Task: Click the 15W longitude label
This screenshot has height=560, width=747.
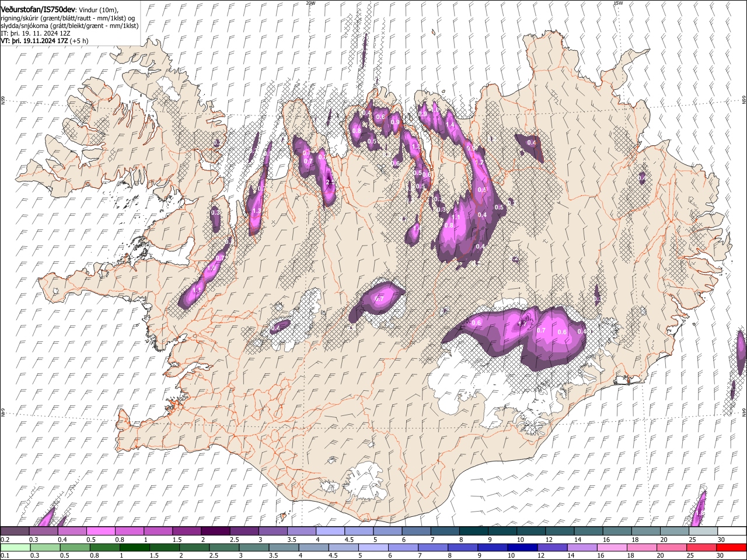Action: (x=618, y=3)
